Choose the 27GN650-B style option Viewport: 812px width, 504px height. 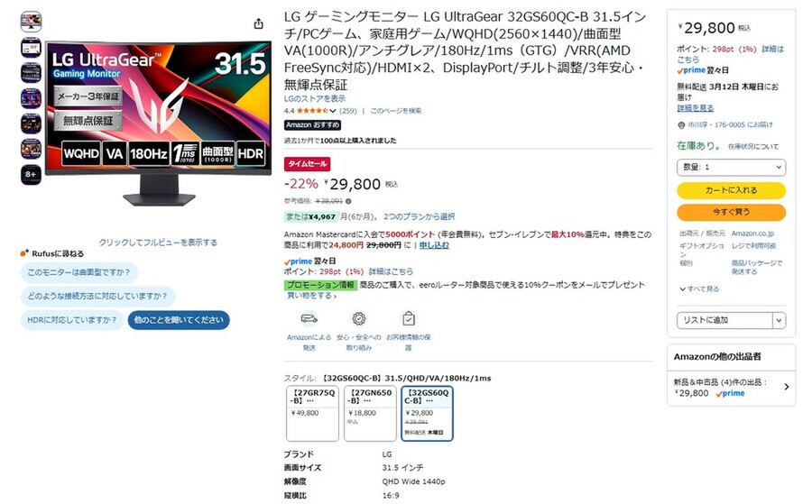(x=370, y=413)
